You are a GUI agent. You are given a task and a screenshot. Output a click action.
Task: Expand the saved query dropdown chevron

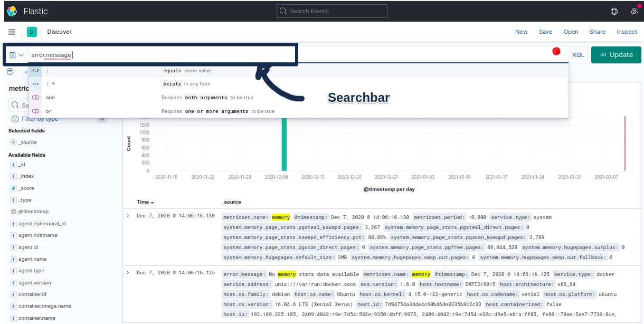click(x=22, y=55)
